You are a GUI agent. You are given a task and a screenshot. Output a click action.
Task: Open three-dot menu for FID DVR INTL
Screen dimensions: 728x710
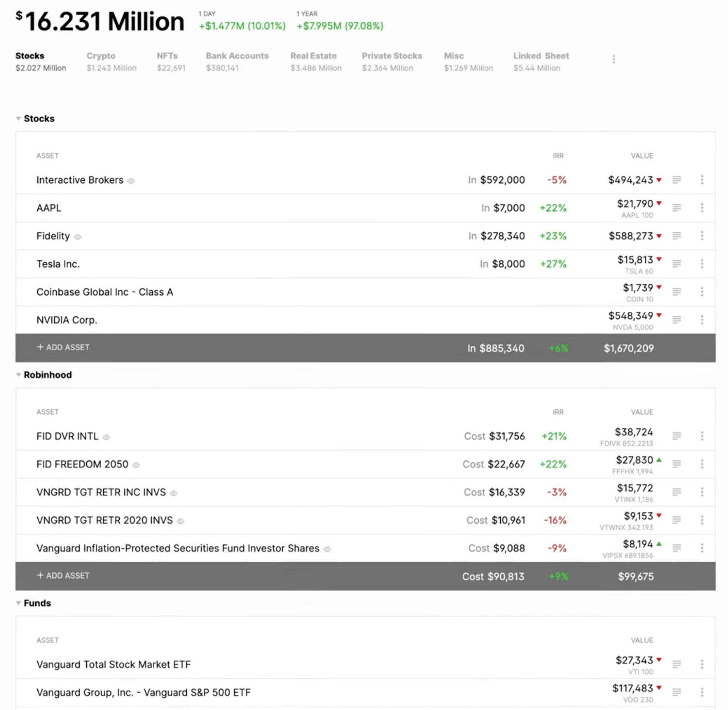coord(702,436)
